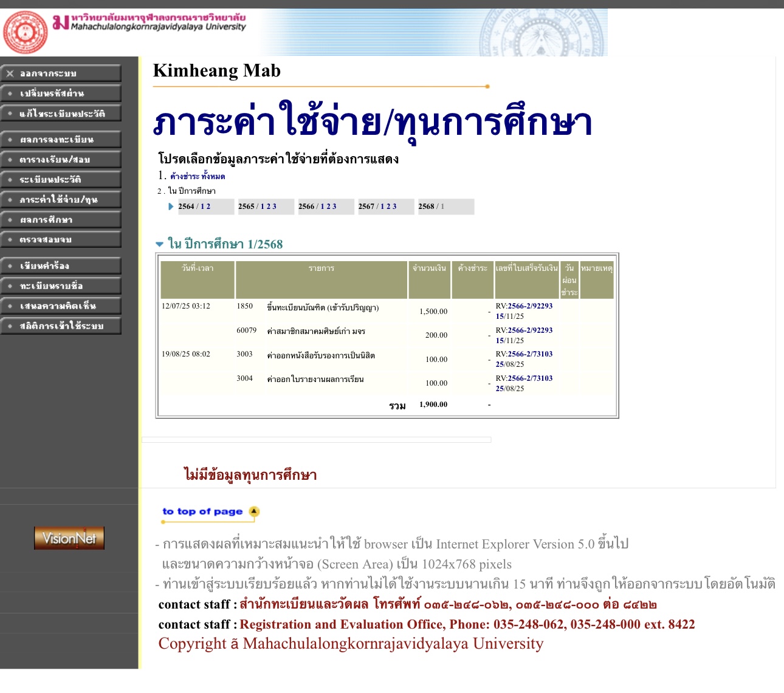Select สถิติการเข้าใช้ระบบ in the sidebar

(61, 326)
